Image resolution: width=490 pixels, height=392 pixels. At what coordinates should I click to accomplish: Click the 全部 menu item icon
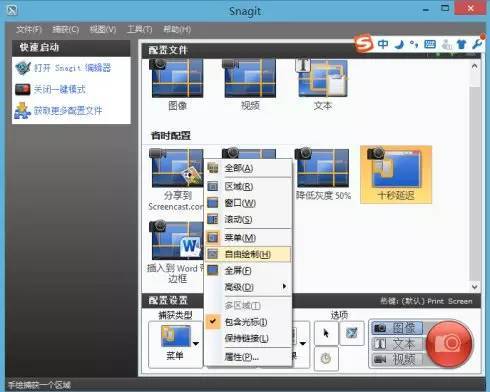(213, 168)
